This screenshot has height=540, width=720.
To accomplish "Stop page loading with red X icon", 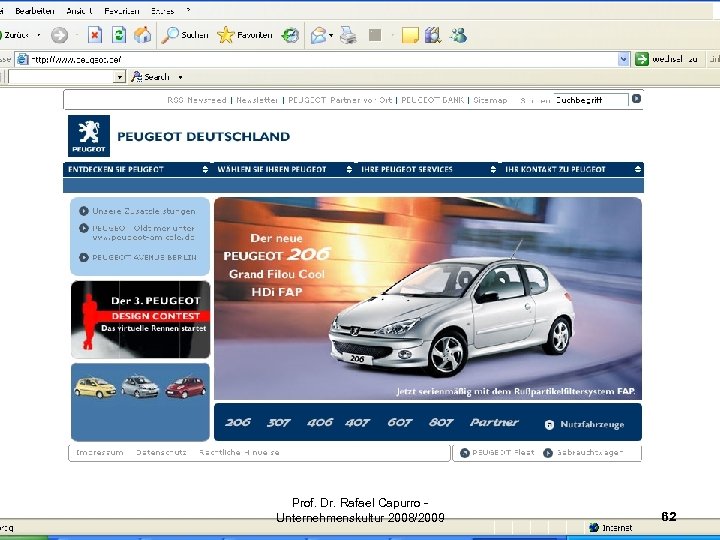I will point(95,35).
